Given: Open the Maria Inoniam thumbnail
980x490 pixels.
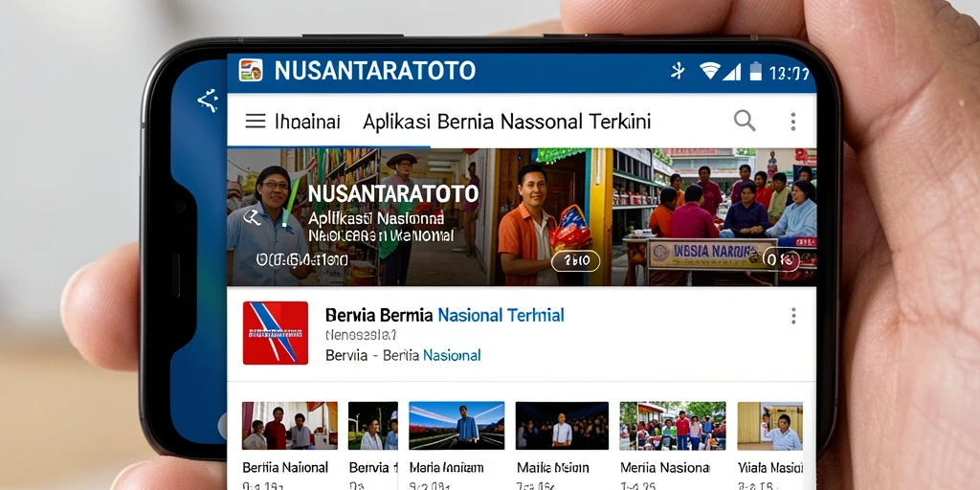Looking at the screenshot, I should [x=457, y=426].
